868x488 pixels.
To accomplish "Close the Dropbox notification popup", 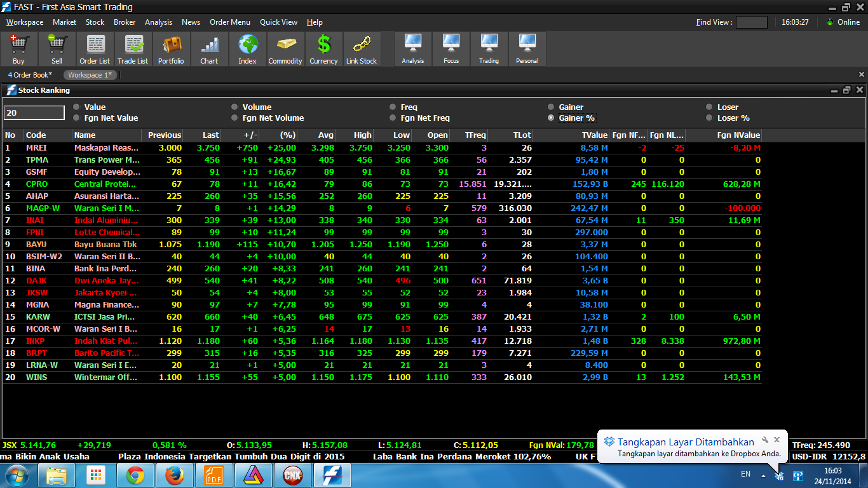I will pos(776,440).
